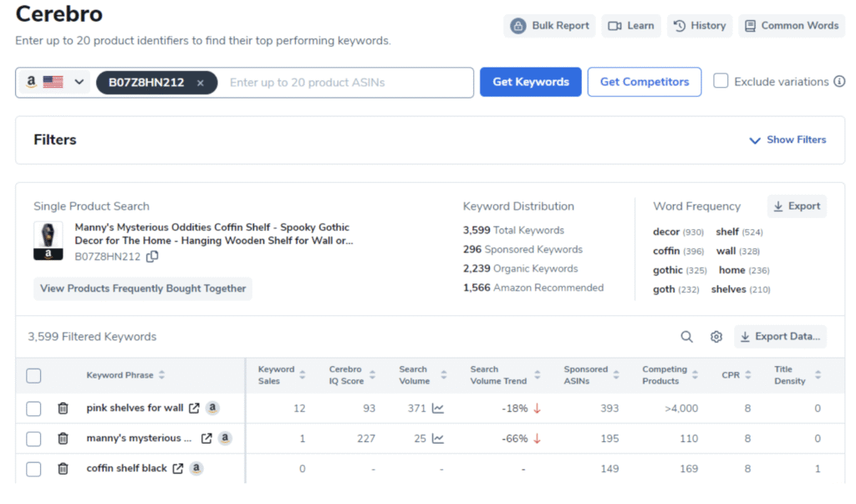
Task: Click keyword phrase 'coffin shelf black'
Action: (x=127, y=468)
